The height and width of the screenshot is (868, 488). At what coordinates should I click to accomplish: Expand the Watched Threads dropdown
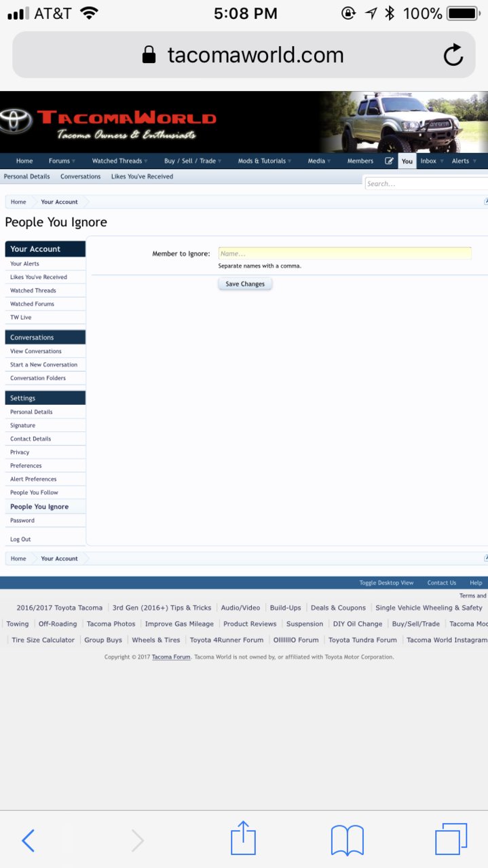[x=145, y=162]
